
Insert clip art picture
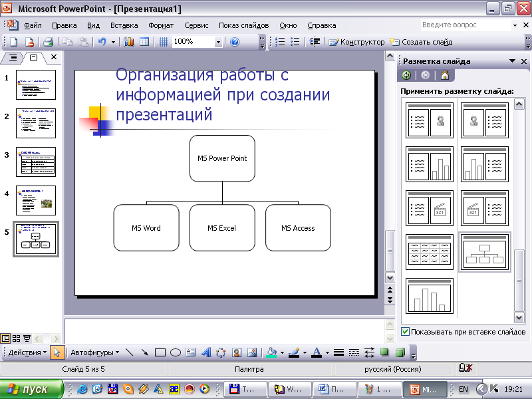237,352
